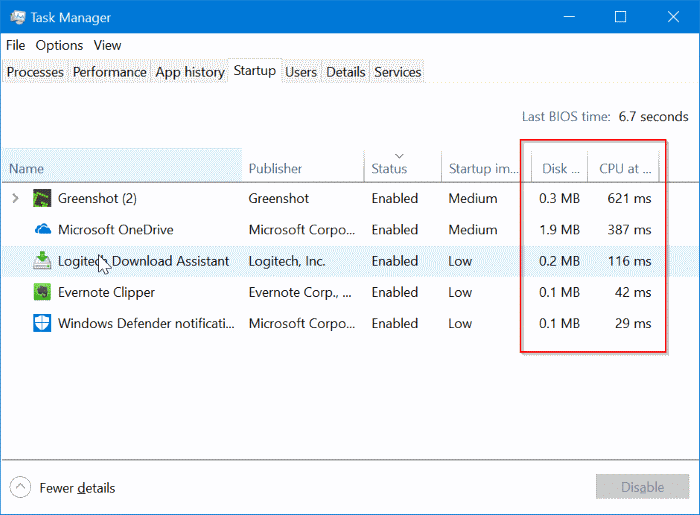Click the Greenshot app icon

[42, 198]
